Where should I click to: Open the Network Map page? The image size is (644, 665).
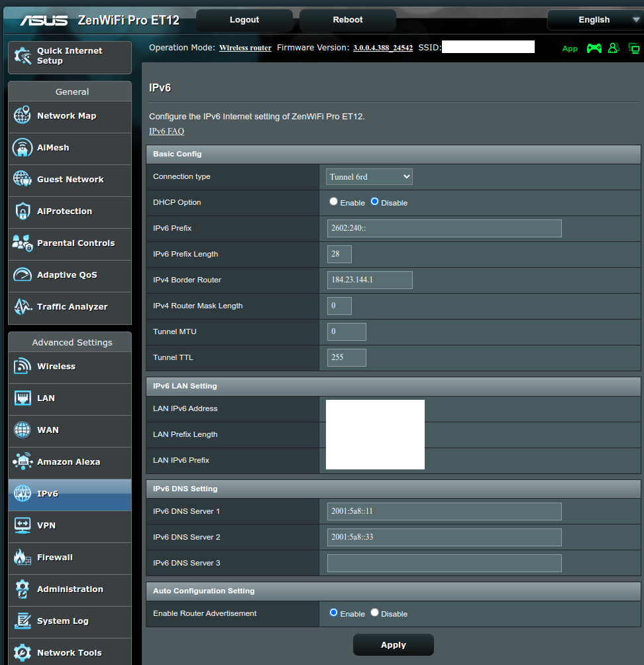[x=70, y=116]
